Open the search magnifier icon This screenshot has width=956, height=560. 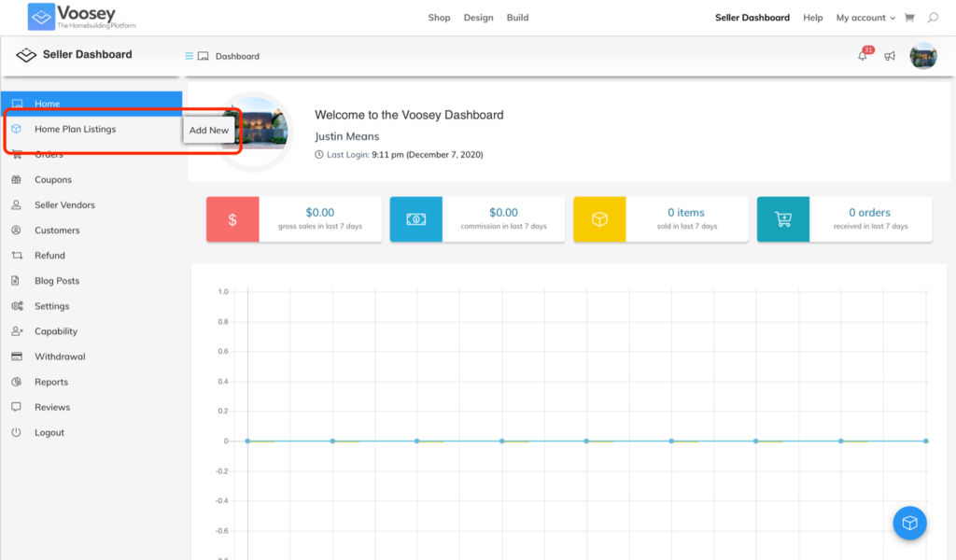pyautogui.click(x=933, y=18)
